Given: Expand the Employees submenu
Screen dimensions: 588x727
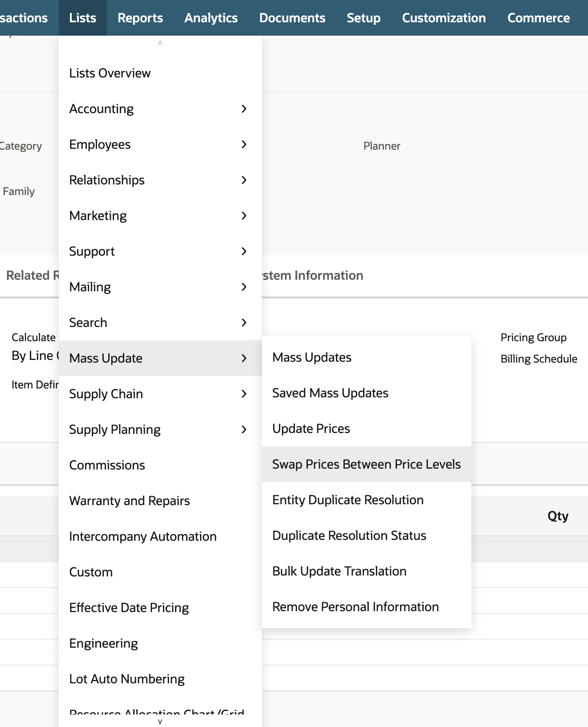Looking at the screenshot, I should [x=160, y=144].
